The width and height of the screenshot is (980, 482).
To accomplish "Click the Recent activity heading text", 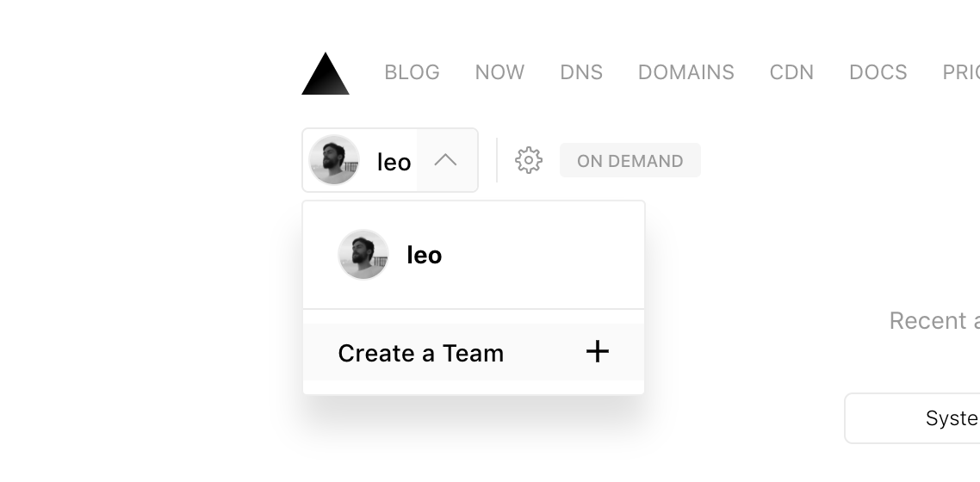I will click(x=934, y=321).
